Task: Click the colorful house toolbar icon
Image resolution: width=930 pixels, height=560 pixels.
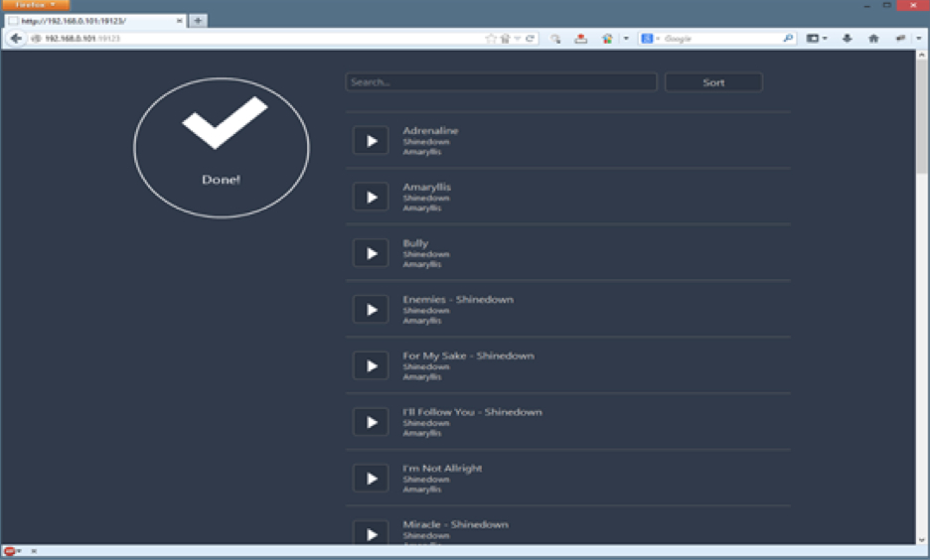Action: pos(607,39)
